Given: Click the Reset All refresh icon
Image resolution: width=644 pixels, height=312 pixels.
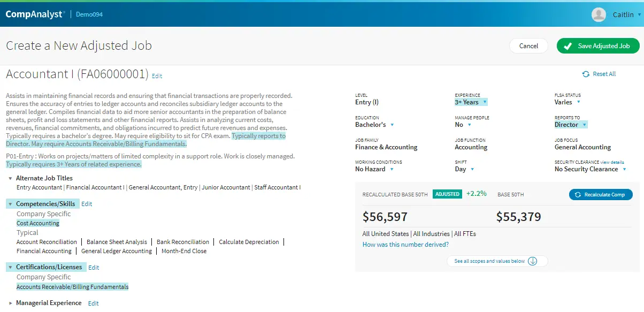Looking at the screenshot, I should click(x=586, y=74).
